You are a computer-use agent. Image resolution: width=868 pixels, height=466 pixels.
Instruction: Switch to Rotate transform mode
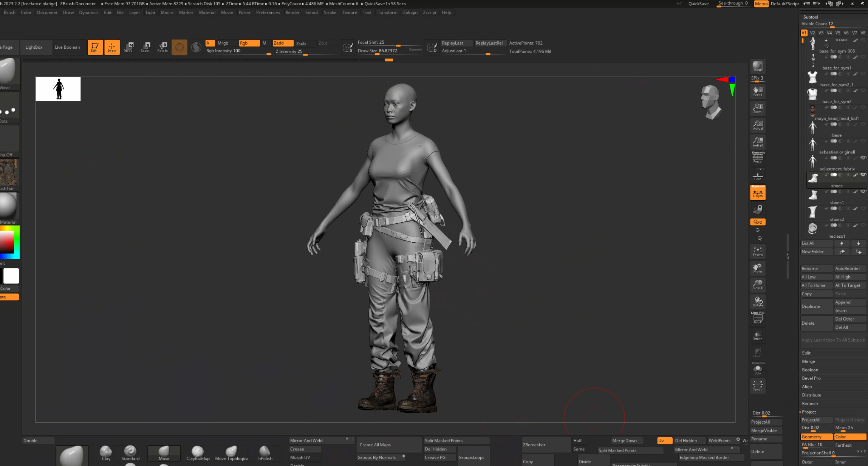pyautogui.click(x=162, y=47)
